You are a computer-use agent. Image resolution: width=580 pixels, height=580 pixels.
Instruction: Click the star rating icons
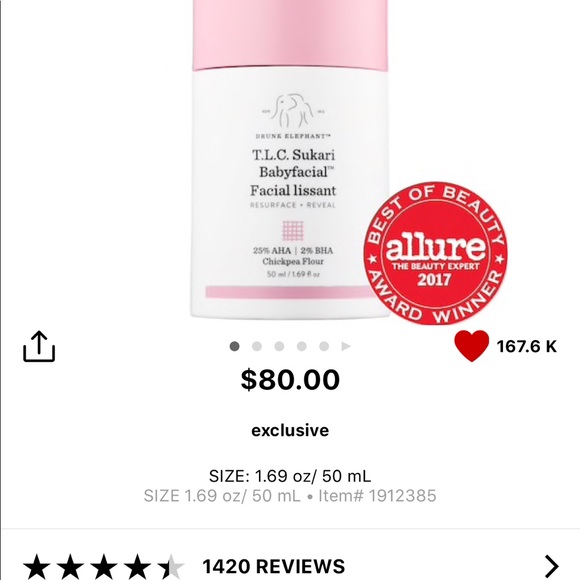pos(103,566)
